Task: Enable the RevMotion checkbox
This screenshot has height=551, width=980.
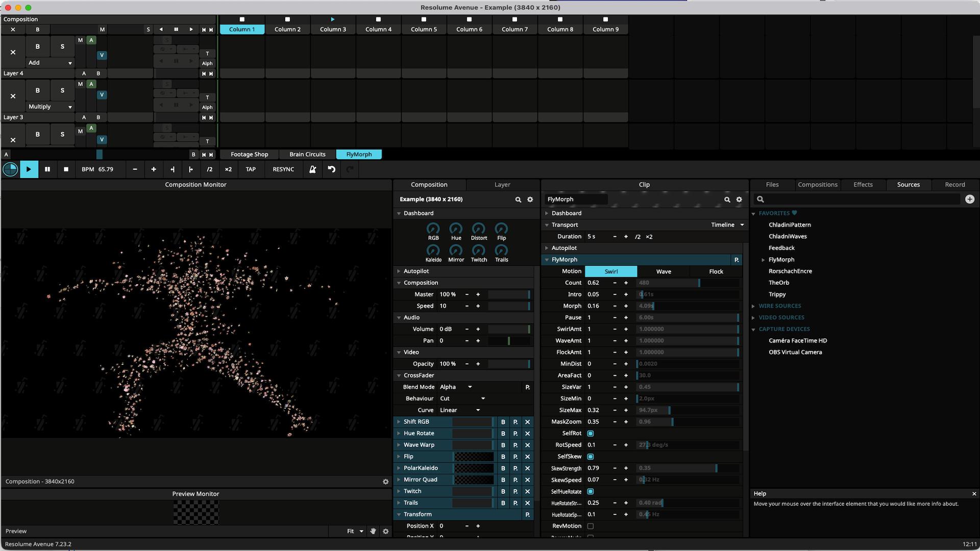Action: click(x=590, y=526)
